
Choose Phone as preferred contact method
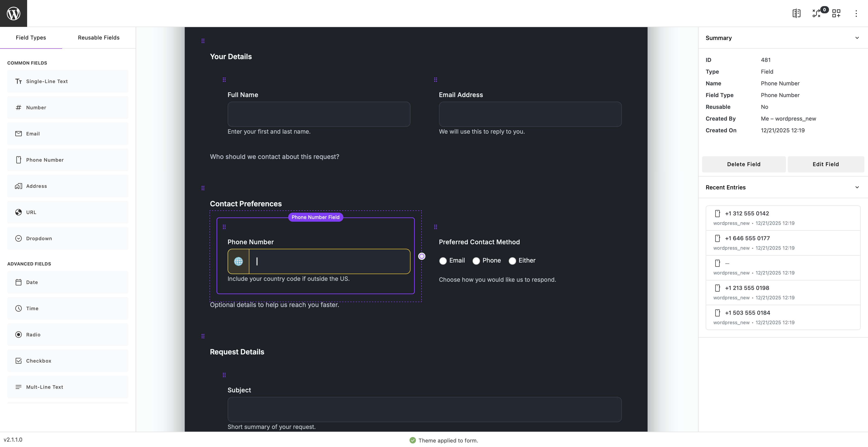pyautogui.click(x=476, y=261)
